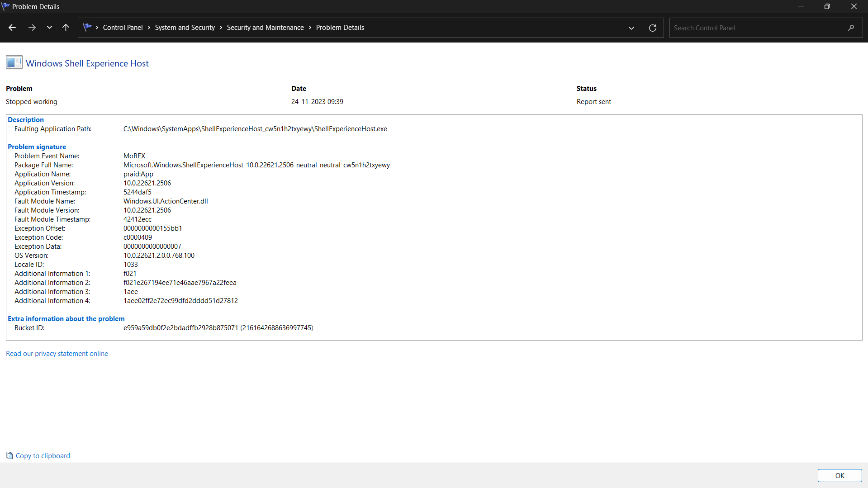Select exception data 0000000000000007

pos(152,246)
